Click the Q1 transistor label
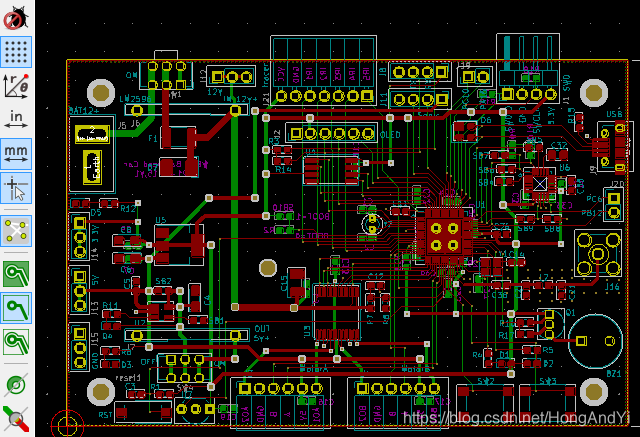The width and height of the screenshot is (640, 437). [x=570, y=313]
